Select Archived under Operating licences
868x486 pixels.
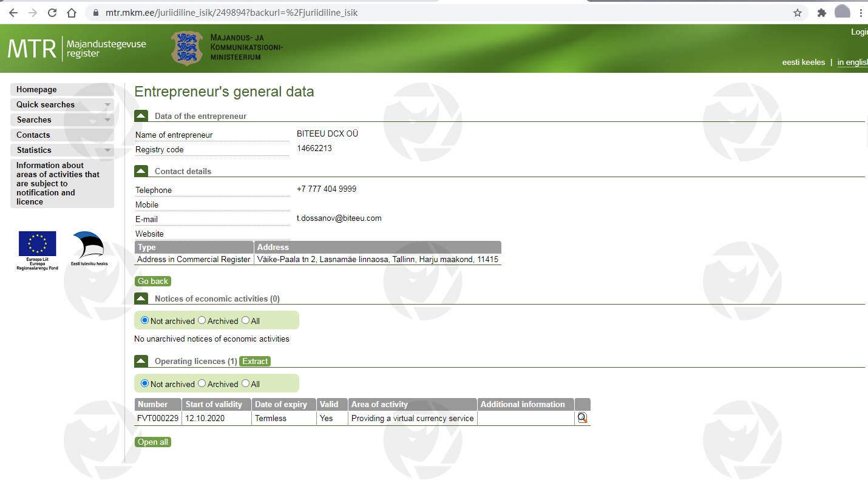[x=202, y=383]
